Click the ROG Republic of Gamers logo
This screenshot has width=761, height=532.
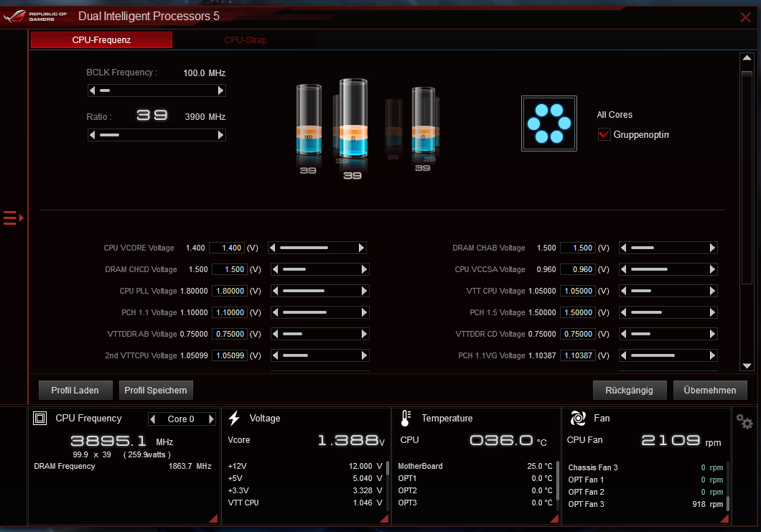tap(35, 17)
